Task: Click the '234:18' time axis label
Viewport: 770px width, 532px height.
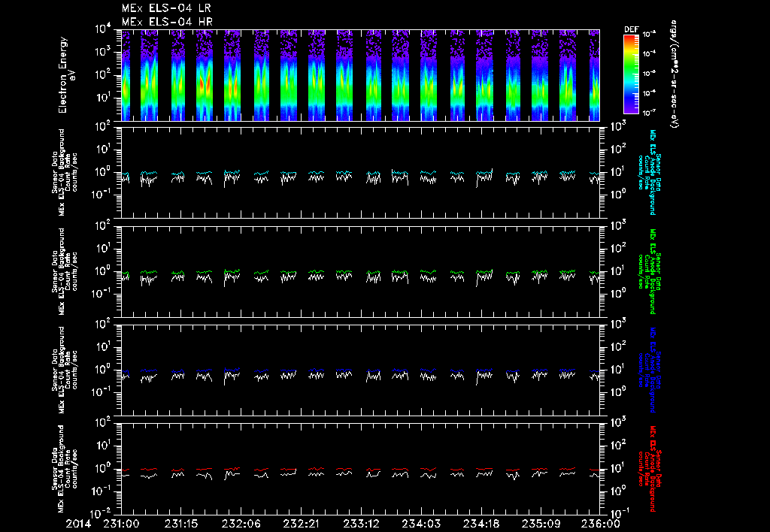Action: click(480, 524)
